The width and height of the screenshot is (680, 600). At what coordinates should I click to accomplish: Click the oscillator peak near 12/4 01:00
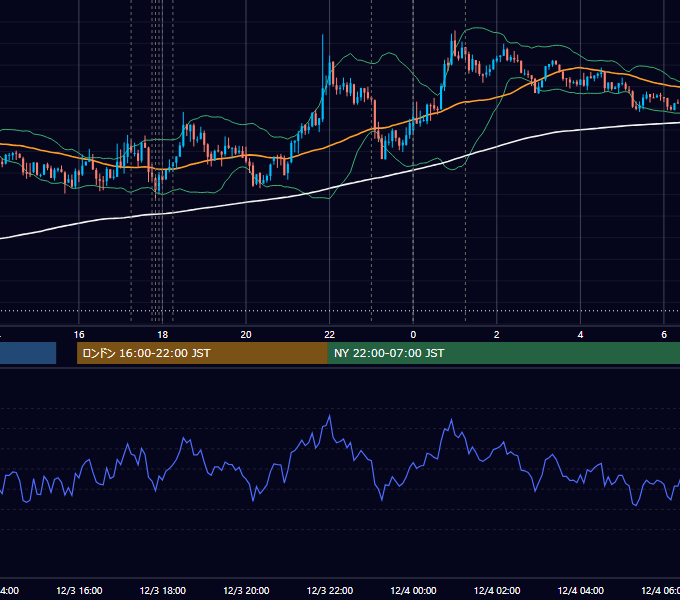point(451,420)
